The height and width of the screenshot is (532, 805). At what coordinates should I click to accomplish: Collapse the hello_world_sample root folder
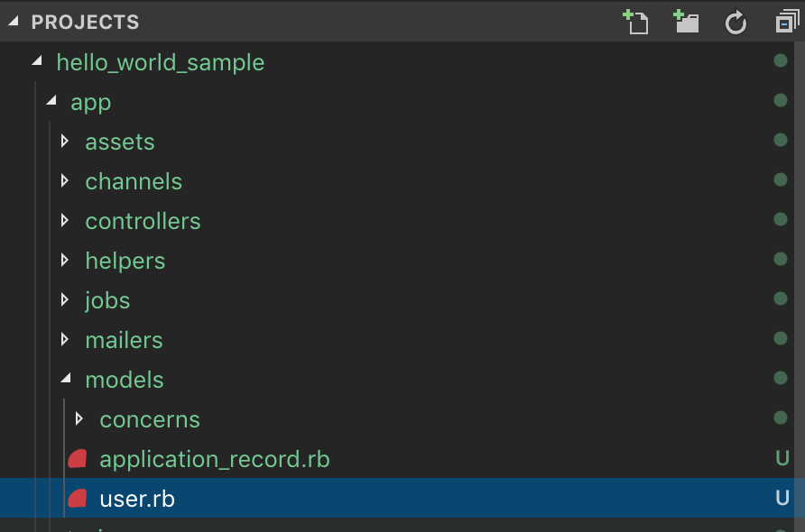pyautogui.click(x=36, y=62)
